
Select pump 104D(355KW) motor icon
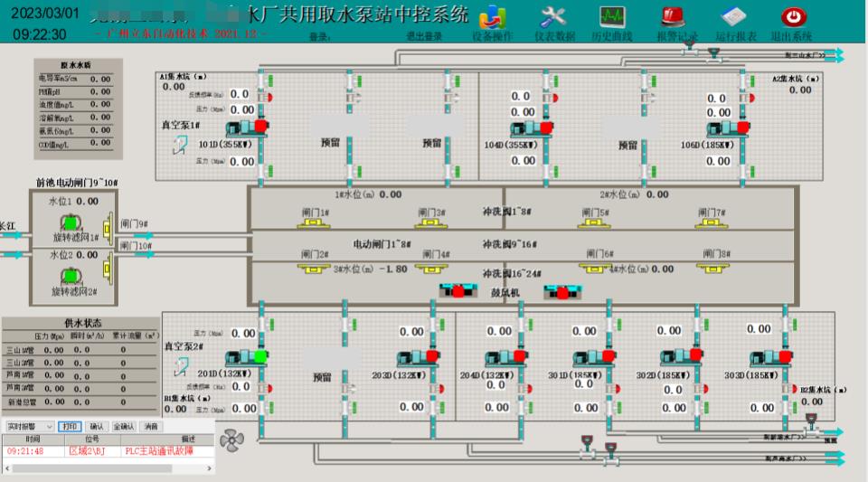coord(532,129)
